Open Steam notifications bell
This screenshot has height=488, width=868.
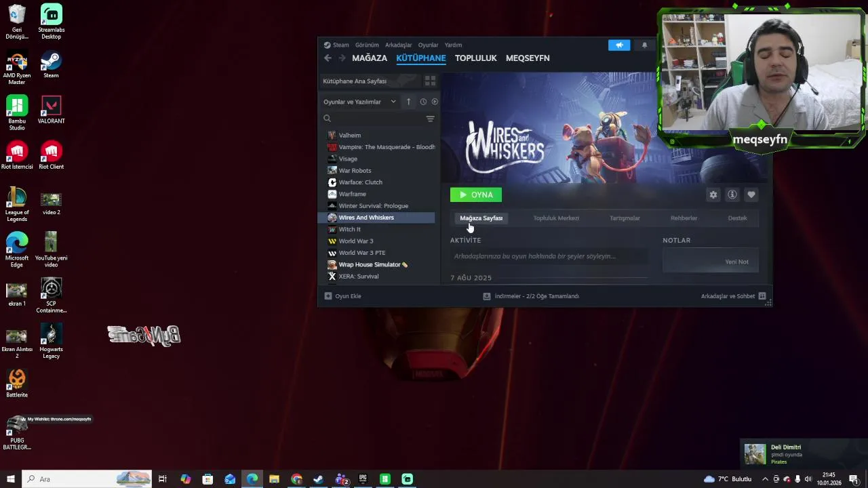coord(644,45)
